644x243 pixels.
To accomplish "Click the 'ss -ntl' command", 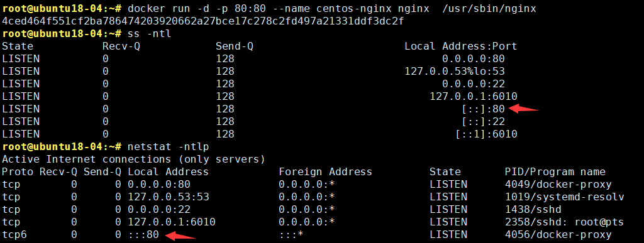I will [150, 34].
